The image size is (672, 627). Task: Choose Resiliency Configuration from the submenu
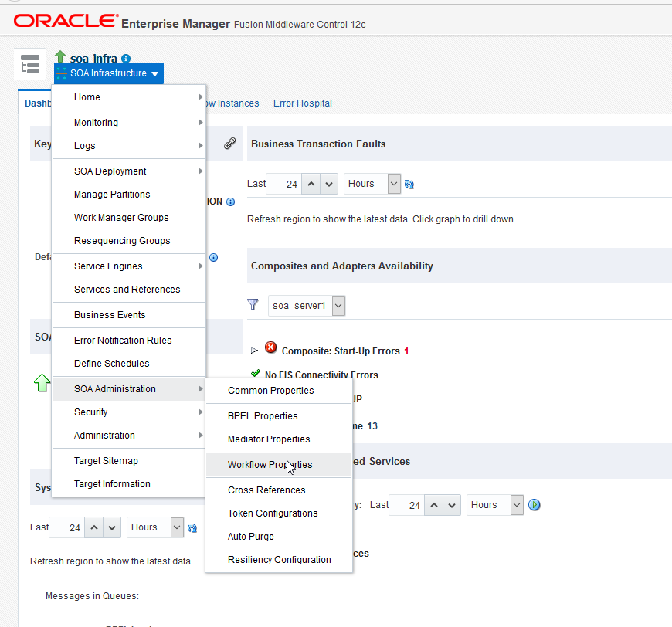point(279,560)
